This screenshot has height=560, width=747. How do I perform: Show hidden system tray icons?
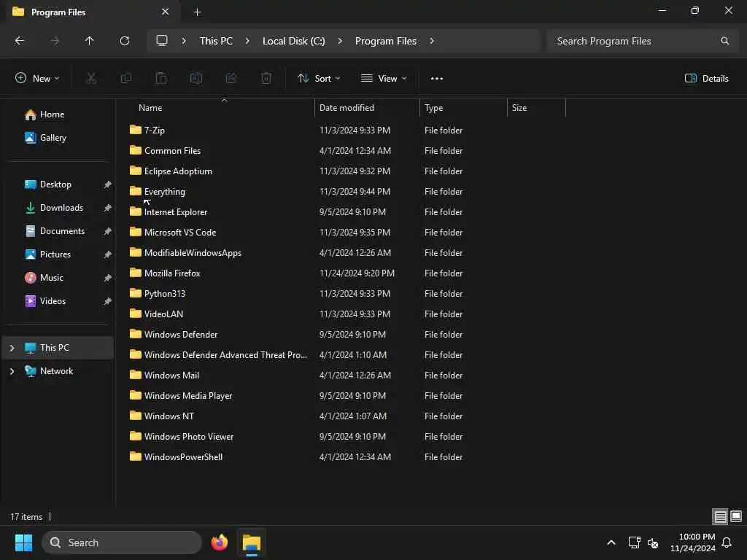611,542
